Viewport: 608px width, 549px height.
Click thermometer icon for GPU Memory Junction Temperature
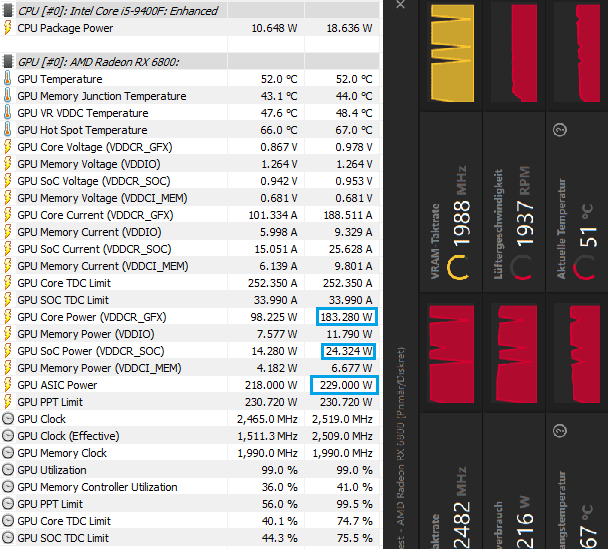click(x=7, y=96)
